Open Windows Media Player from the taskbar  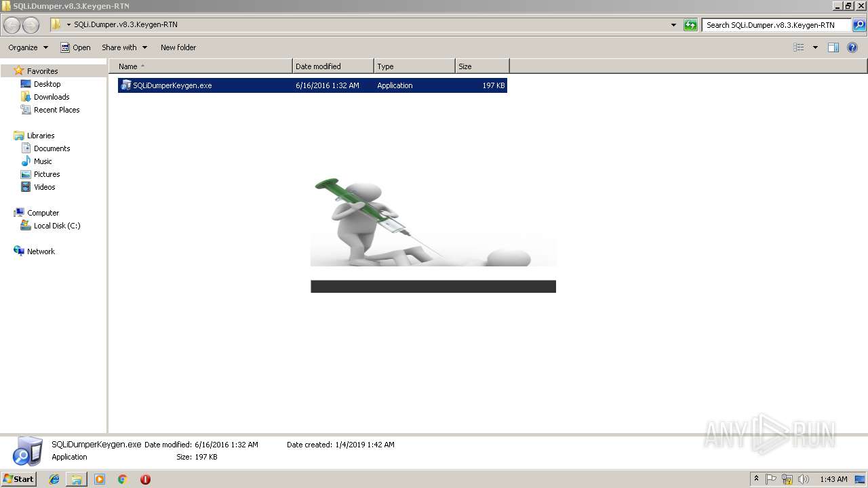coord(100,479)
